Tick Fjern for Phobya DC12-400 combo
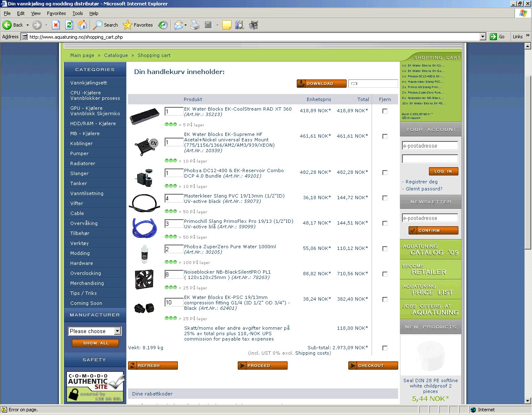Image resolution: width=532 pixels, height=415 pixels. 385,173
